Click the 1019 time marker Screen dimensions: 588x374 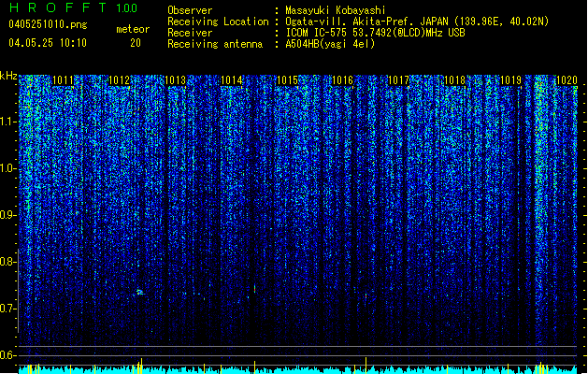[510, 80]
